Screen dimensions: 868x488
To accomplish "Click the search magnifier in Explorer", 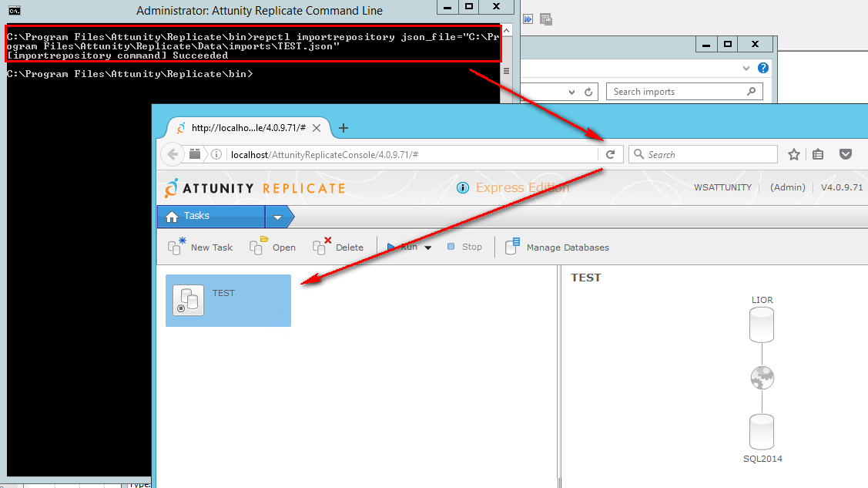I will pos(751,92).
